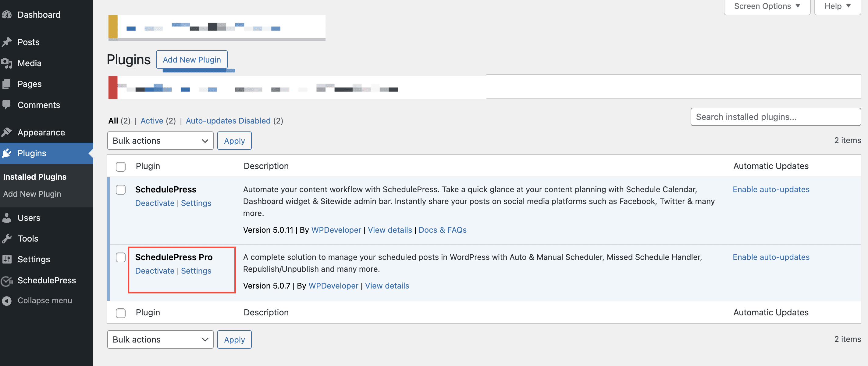Click the Appearance paintbrush icon
The width and height of the screenshot is (868, 366).
pyautogui.click(x=7, y=132)
